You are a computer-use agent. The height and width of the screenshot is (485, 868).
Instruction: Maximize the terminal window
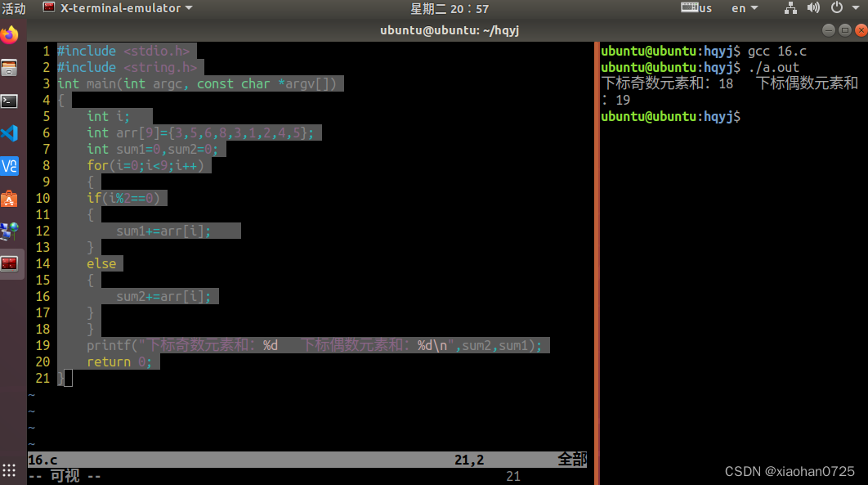[845, 30]
